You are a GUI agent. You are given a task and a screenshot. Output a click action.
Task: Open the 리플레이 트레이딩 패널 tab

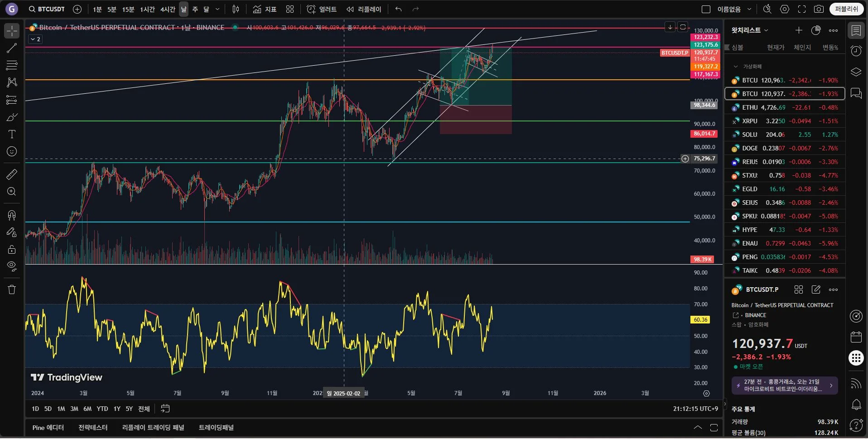[x=153, y=427]
